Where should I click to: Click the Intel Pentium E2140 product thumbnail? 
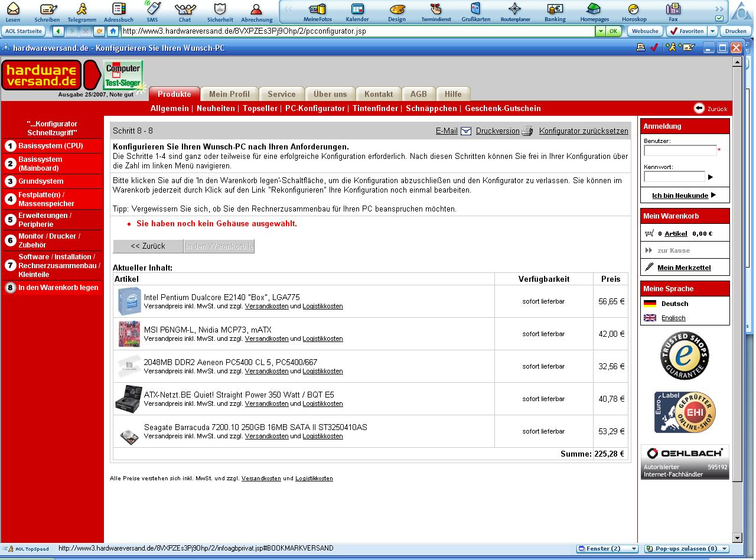click(129, 301)
